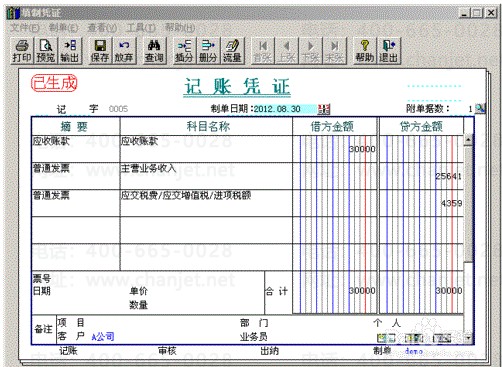
Task: Click the 输出 export icon
Action: click(70, 51)
